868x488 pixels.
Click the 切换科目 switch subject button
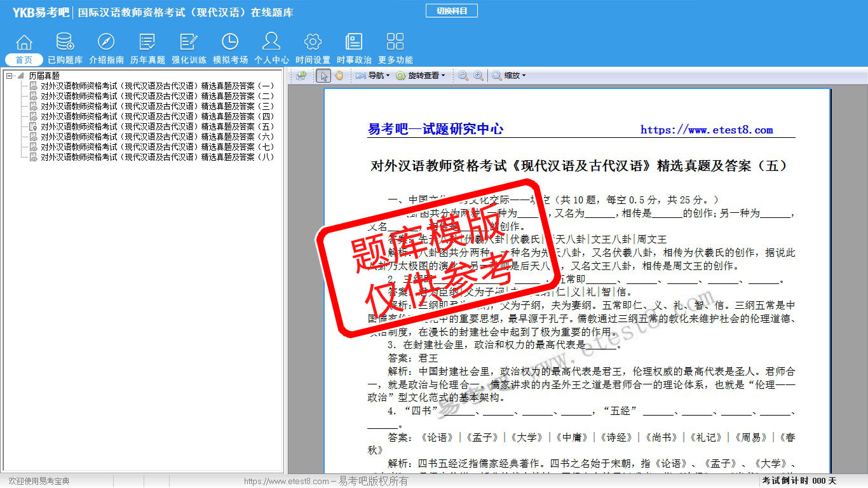tap(451, 11)
